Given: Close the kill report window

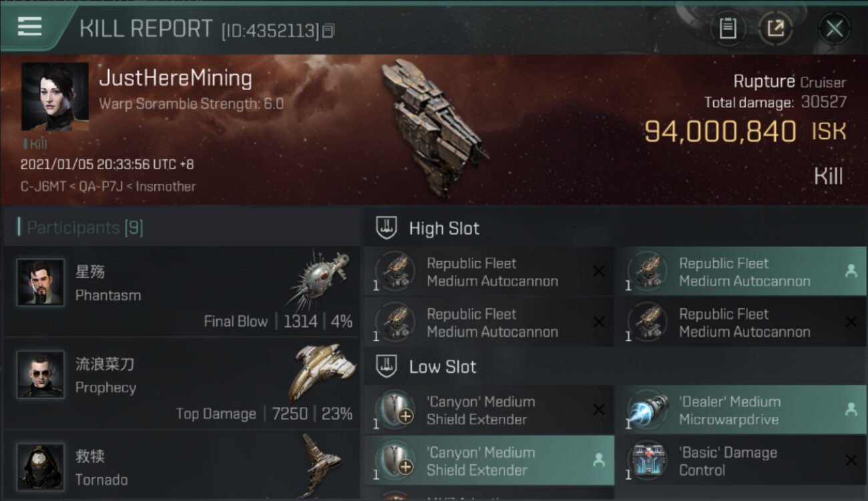Looking at the screenshot, I should [x=834, y=28].
